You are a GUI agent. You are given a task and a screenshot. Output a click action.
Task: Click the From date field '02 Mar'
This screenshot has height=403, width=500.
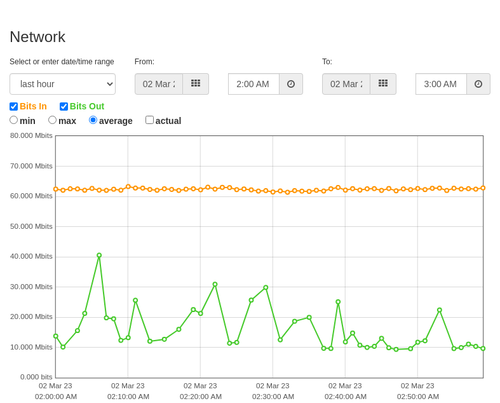159,84
